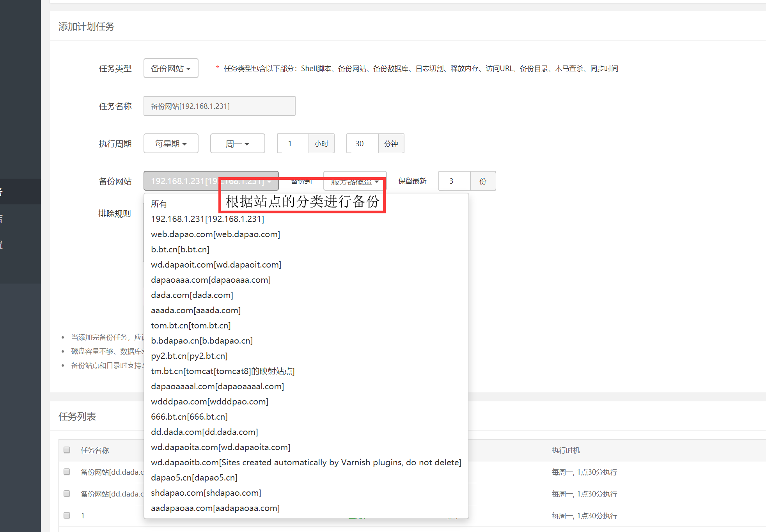The image size is (766, 532).
Task: Check the checkbox for task named 1
Action: 67,516
